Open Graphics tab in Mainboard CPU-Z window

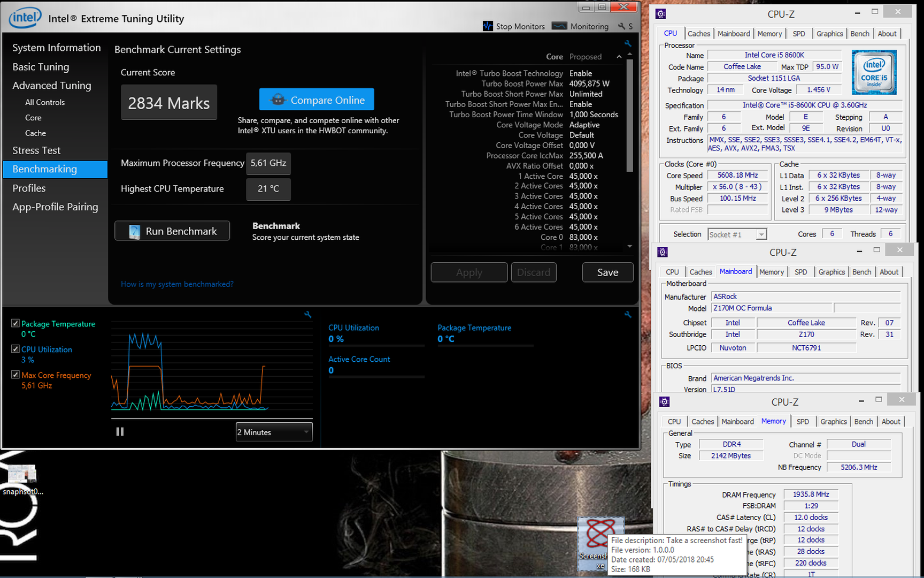tap(831, 272)
